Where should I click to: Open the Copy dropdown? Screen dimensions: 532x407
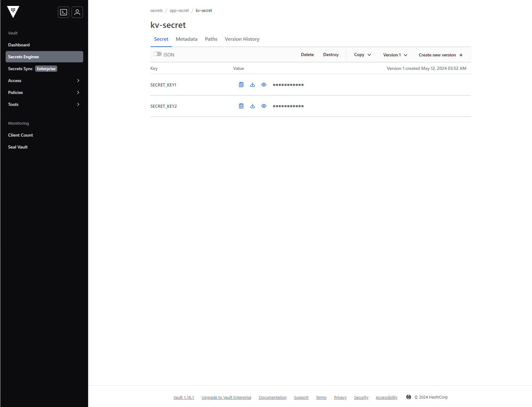(x=362, y=55)
